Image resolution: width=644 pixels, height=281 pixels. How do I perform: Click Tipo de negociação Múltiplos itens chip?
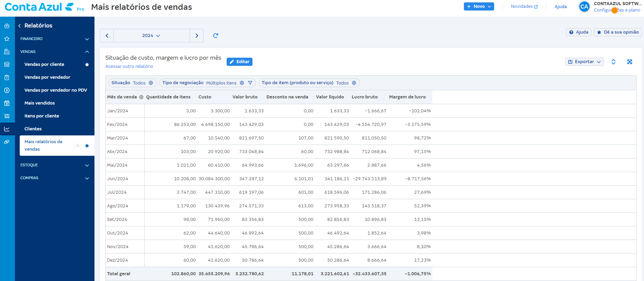click(208, 83)
